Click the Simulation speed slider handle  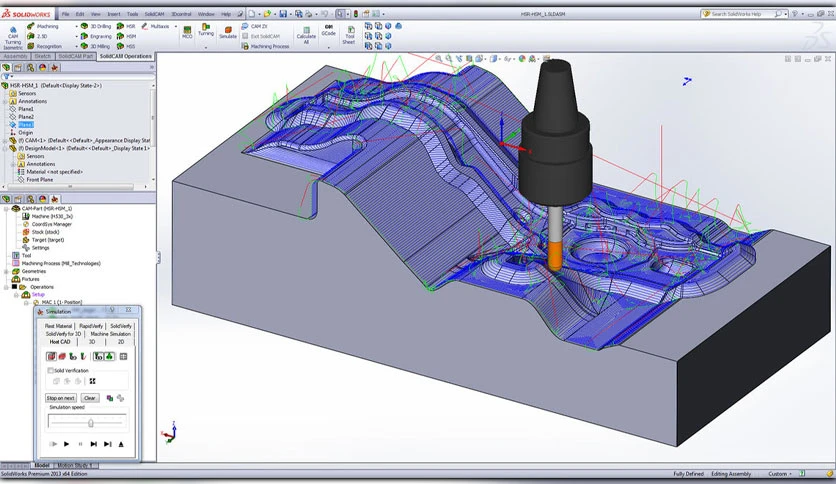[91, 423]
